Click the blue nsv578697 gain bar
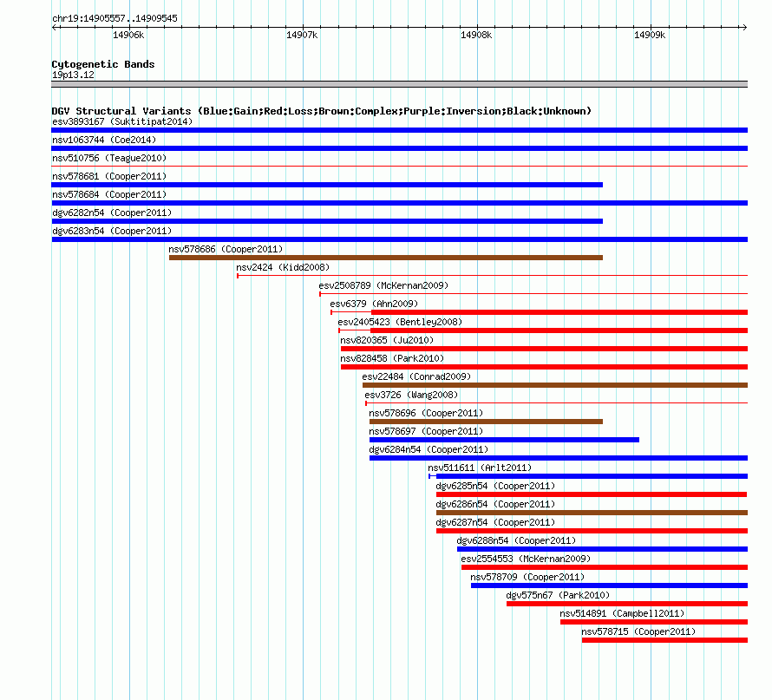 tap(504, 440)
